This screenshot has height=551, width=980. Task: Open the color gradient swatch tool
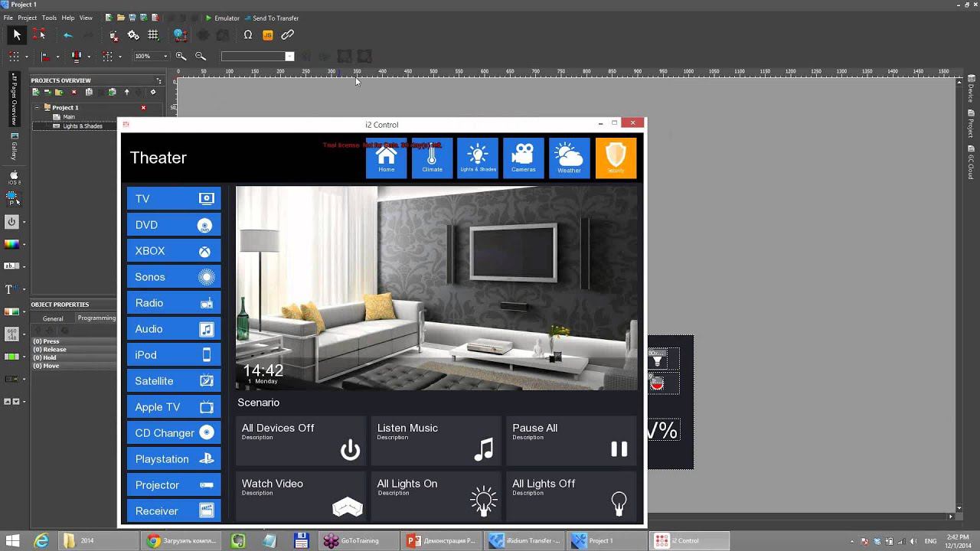click(x=11, y=245)
